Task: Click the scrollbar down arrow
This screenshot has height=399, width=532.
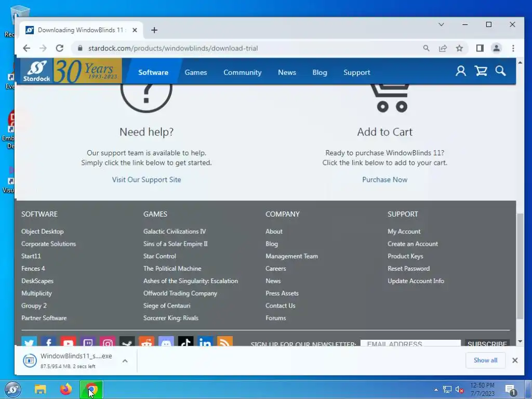Action: (x=520, y=341)
